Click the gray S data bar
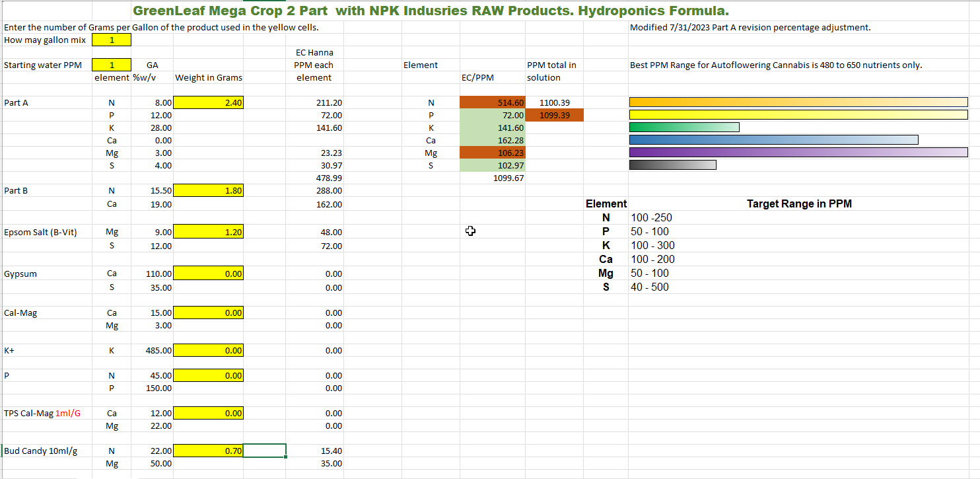 tap(672, 165)
